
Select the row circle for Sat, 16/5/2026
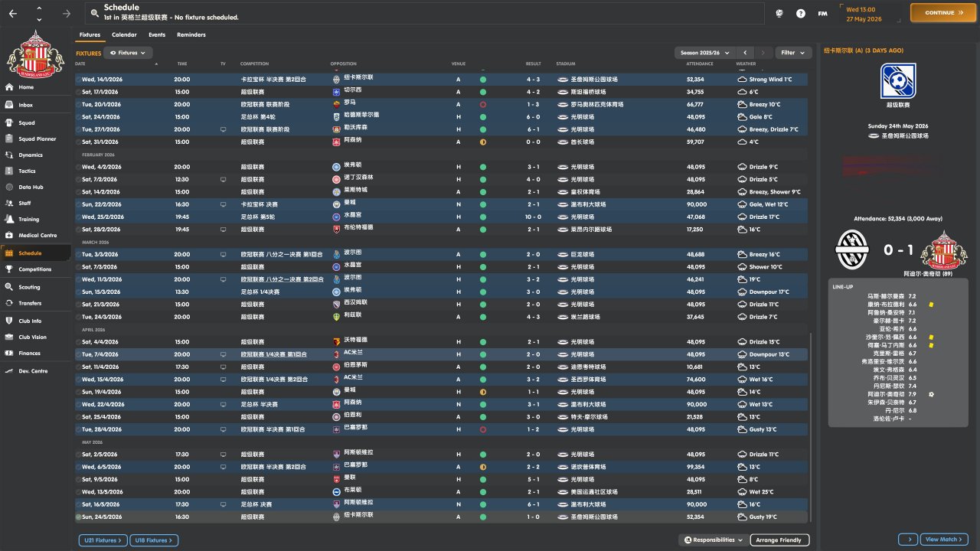78,504
